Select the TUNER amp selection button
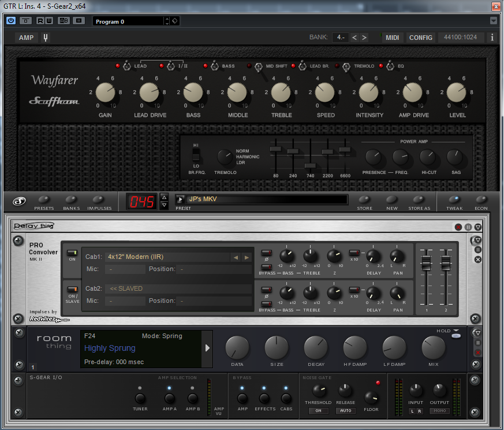This screenshot has width=504, height=430. pyautogui.click(x=140, y=398)
